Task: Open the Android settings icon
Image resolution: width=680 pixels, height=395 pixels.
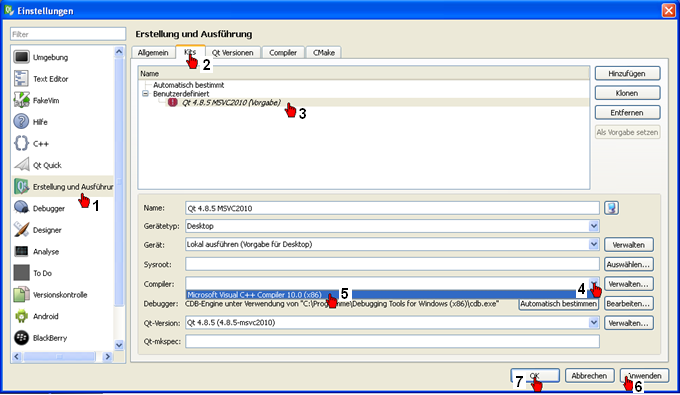Action: point(21,317)
